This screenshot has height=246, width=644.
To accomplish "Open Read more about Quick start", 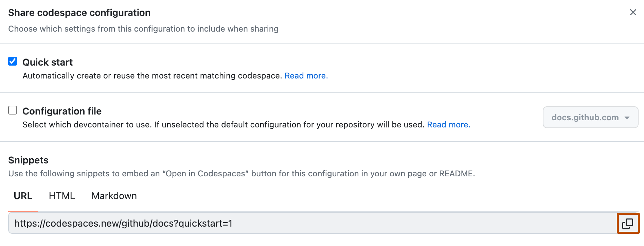I will tap(306, 75).
